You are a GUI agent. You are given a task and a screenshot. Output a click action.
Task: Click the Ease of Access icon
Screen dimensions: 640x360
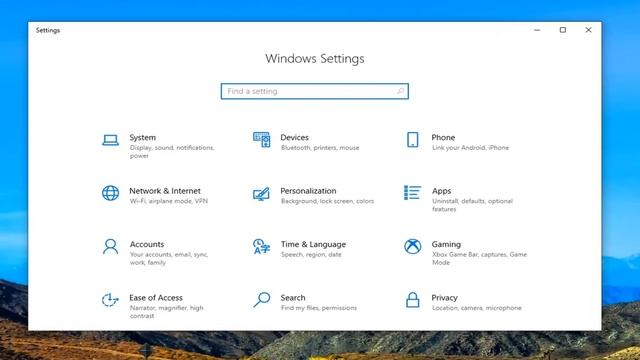[110, 300]
